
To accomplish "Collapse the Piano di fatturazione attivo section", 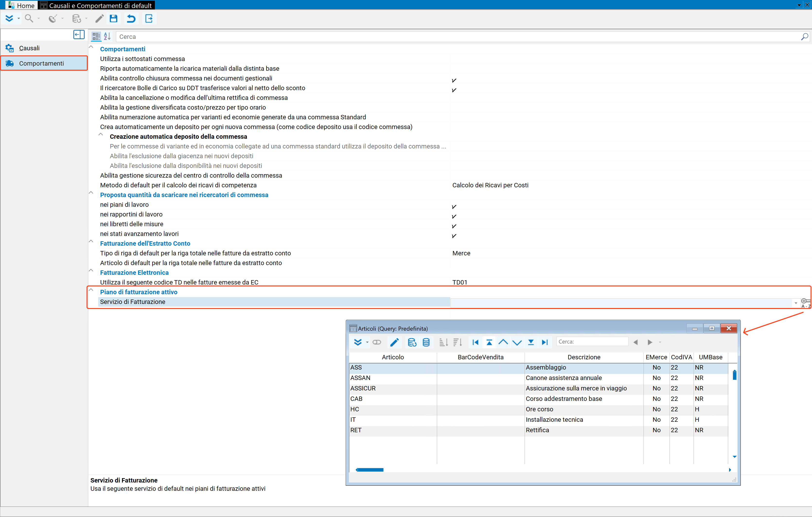I will coord(91,290).
